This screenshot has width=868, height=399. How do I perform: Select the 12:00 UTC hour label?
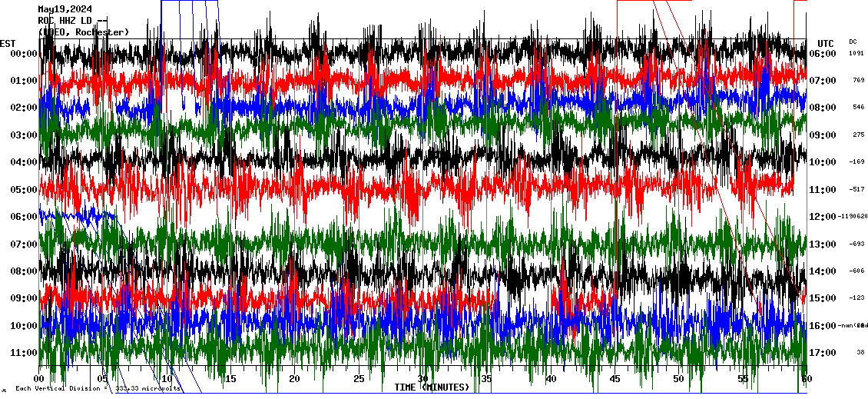coord(822,217)
